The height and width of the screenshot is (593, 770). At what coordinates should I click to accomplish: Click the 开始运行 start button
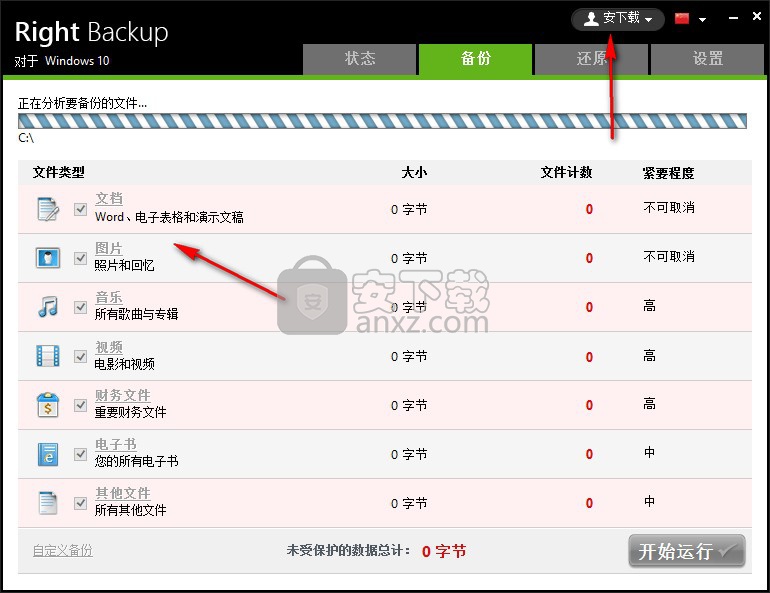pos(687,551)
